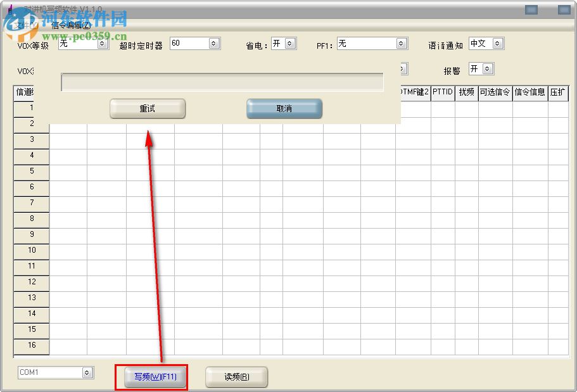
Task: Click the 取消 (Cancel) button
Action: pos(284,108)
